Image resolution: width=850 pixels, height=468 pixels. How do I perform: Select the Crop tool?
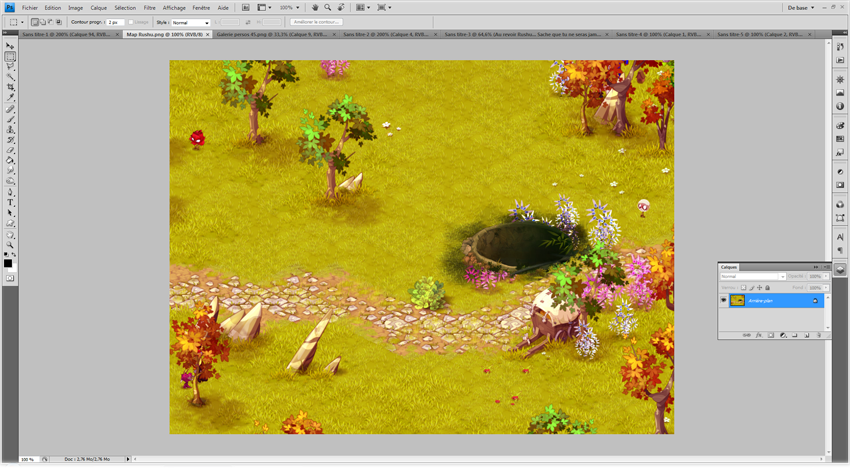click(x=10, y=87)
